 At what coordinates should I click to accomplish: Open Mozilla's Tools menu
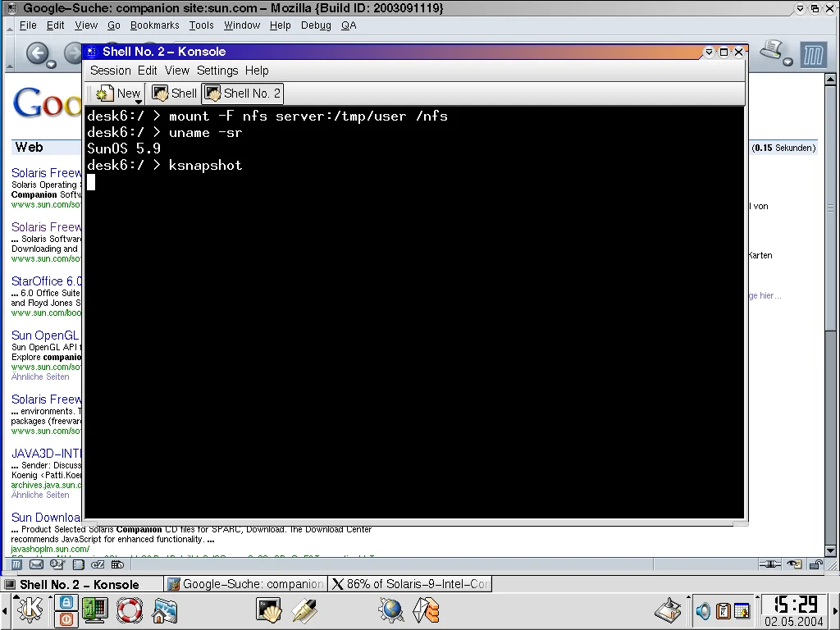(202, 25)
